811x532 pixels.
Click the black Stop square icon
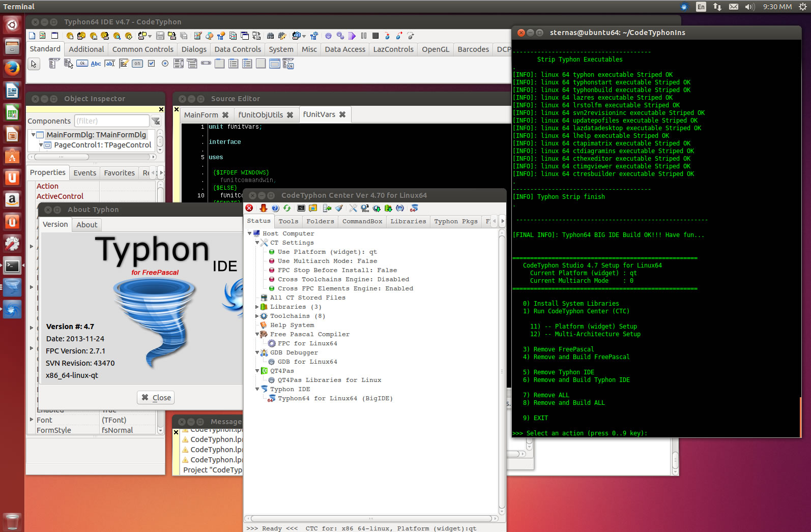[375, 36]
